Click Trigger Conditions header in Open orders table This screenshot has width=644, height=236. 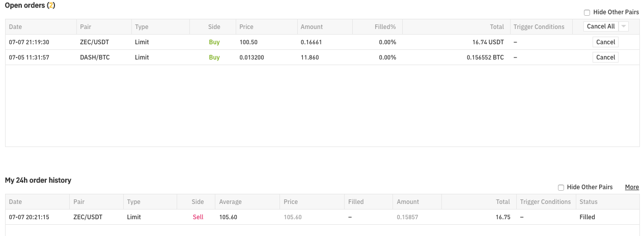(x=539, y=27)
